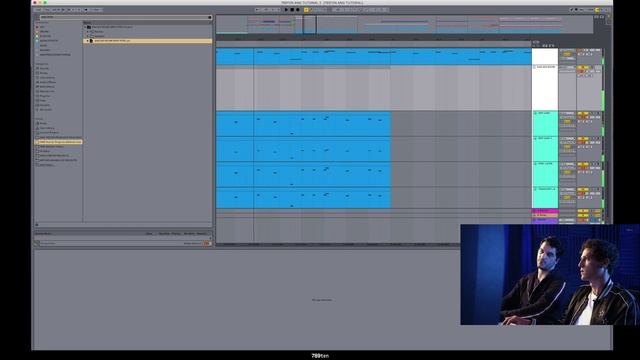This screenshot has height=360, width=640.
Task: Select the purple track header
Action: pyautogui.click(x=545, y=220)
